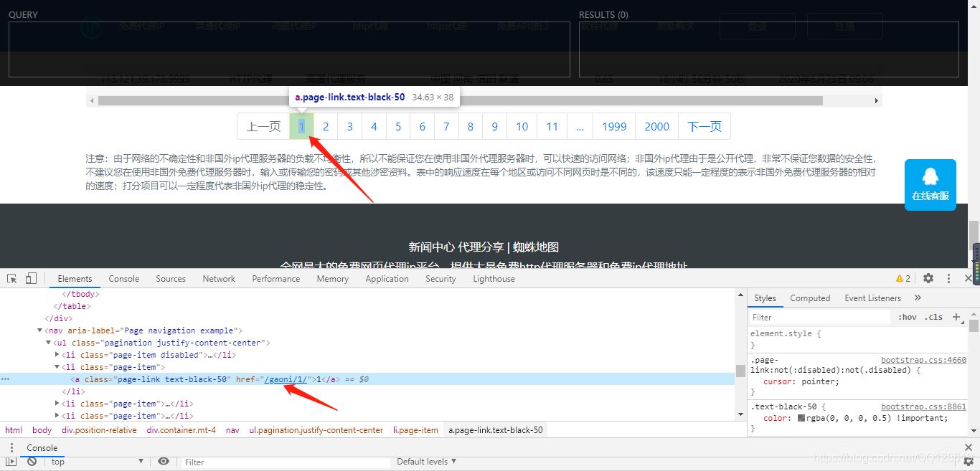980x471 pixels.
Task: Open the DevTools settings gear
Action: point(928,277)
